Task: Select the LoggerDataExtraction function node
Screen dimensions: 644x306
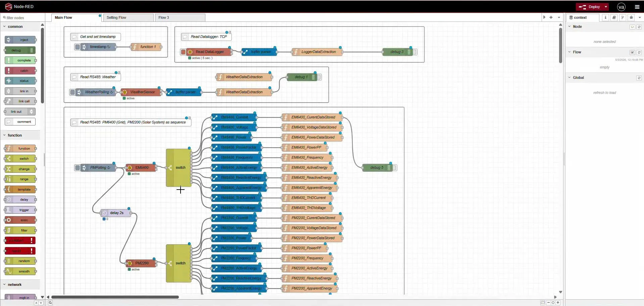Action: pyautogui.click(x=317, y=52)
